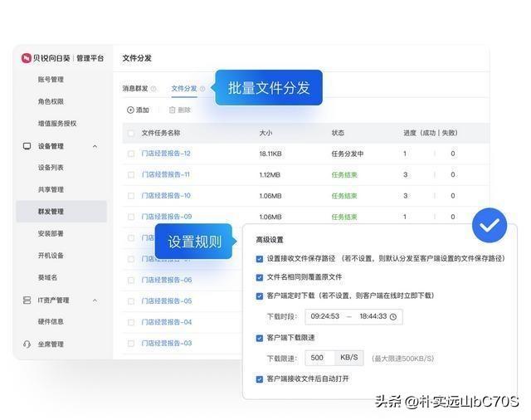Toggle the select-all checkbox in table header
This screenshot has height=420, width=531.
tap(131, 133)
